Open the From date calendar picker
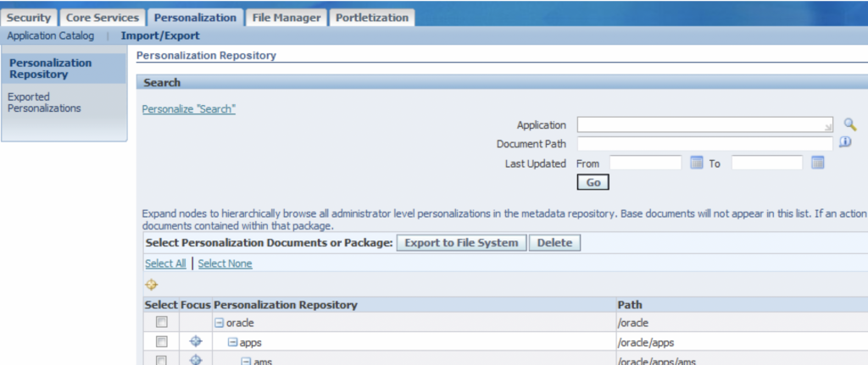 pos(697,163)
